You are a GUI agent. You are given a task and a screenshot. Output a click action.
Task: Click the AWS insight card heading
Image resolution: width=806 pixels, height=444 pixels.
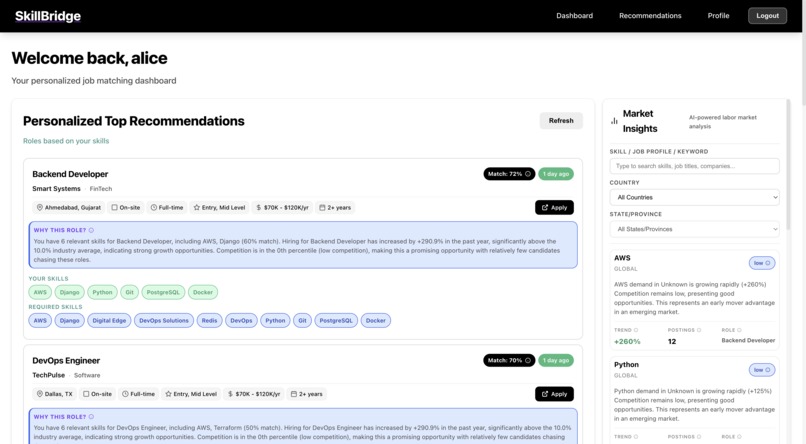tap(622, 258)
